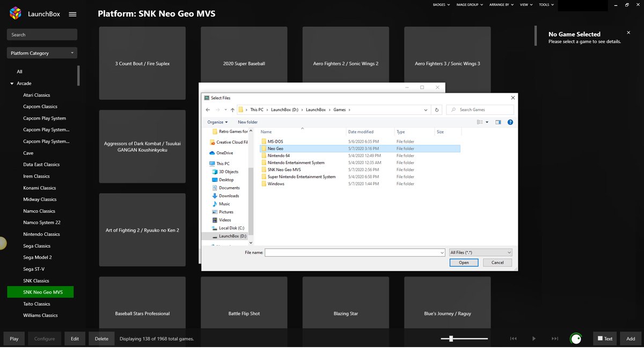Image resolution: width=644 pixels, height=362 pixels.
Task: Sort files by Name column header
Action: point(266,131)
